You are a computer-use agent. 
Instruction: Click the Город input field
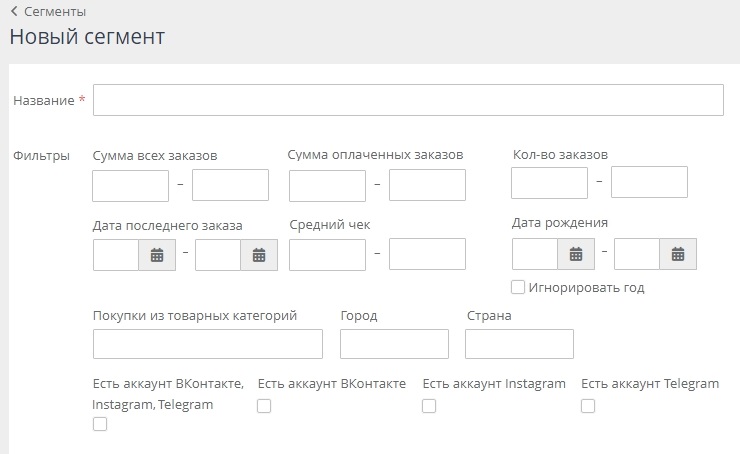click(394, 344)
